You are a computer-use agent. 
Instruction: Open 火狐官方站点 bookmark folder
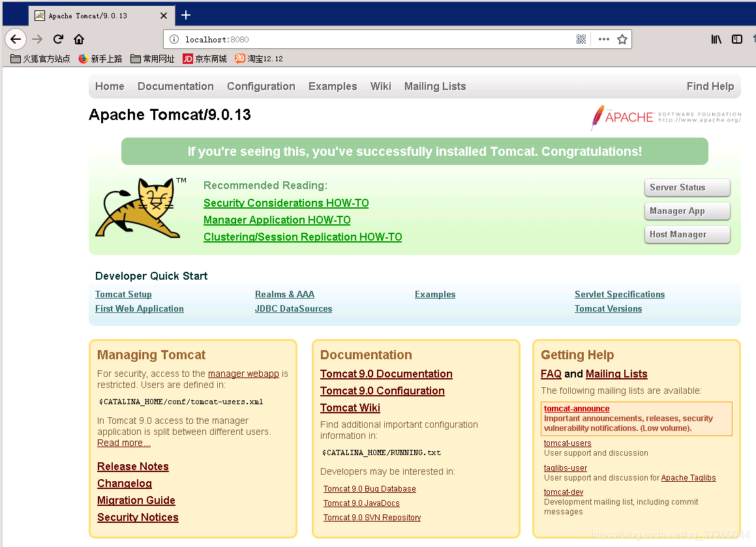(40, 59)
